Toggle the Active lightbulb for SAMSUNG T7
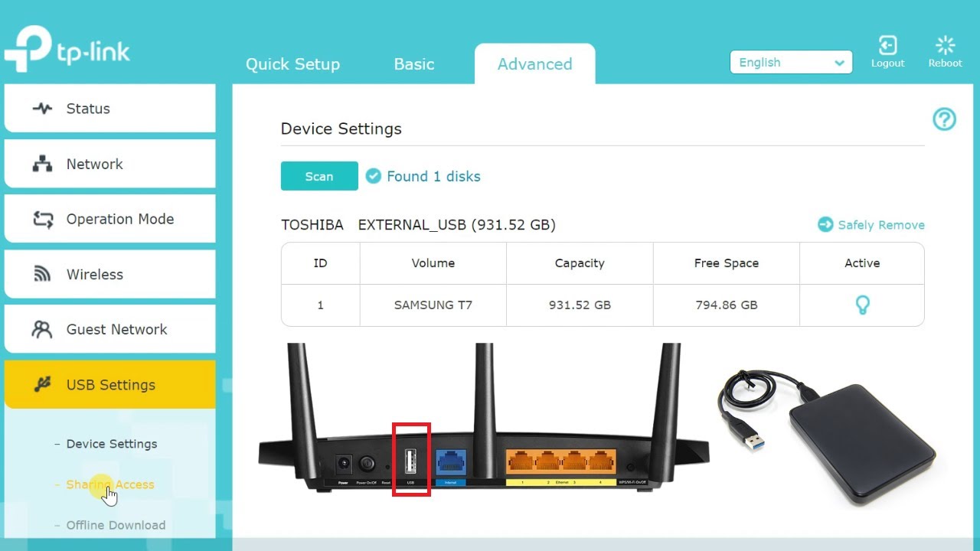Viewport: 980px width, 551px height. pos(862,305)
